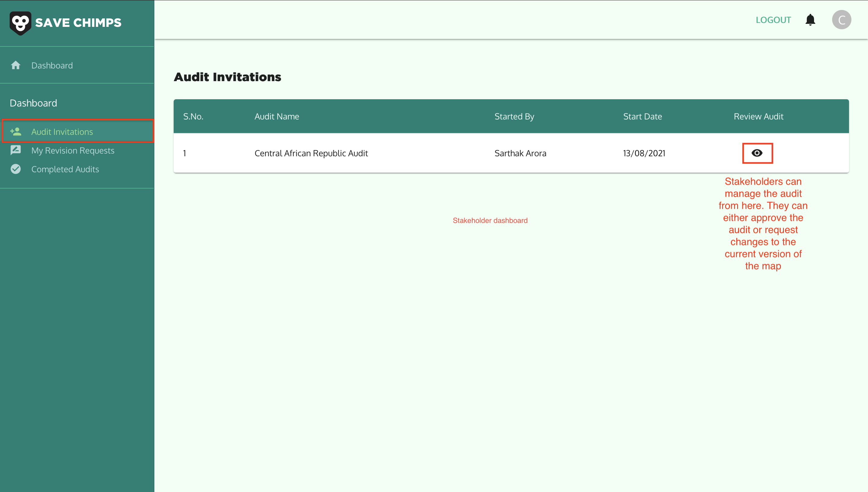The width and height of the screenshot is (868, 492).
Task: Click the SAVE CHIMPS brand title
Action: tap(78, 23)
